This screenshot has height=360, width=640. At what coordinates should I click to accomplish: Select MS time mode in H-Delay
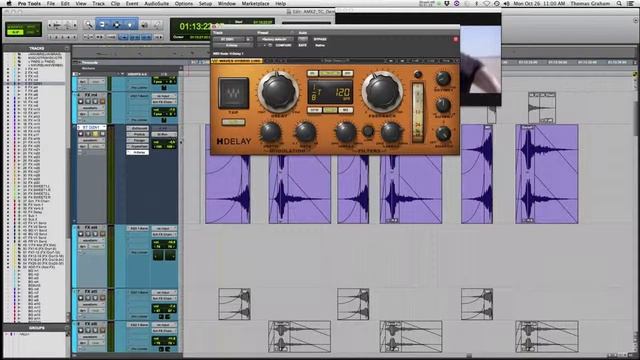pyautogui.click(x=346, y=110)
